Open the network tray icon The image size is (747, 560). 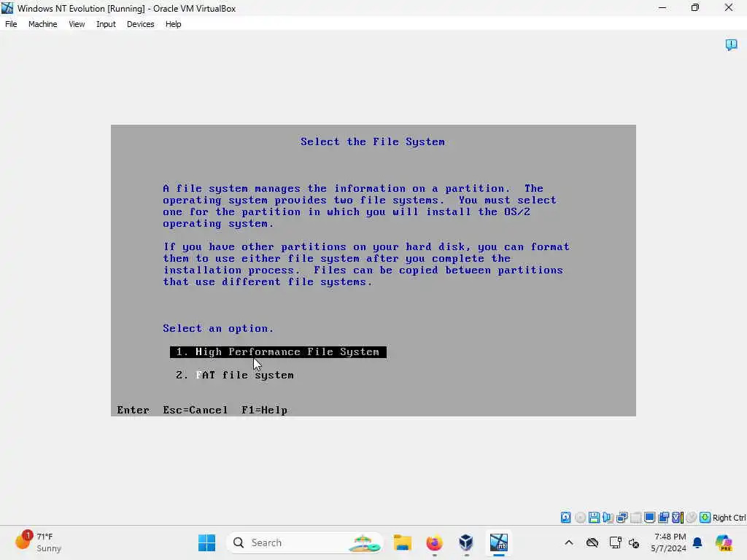point(615,542)
